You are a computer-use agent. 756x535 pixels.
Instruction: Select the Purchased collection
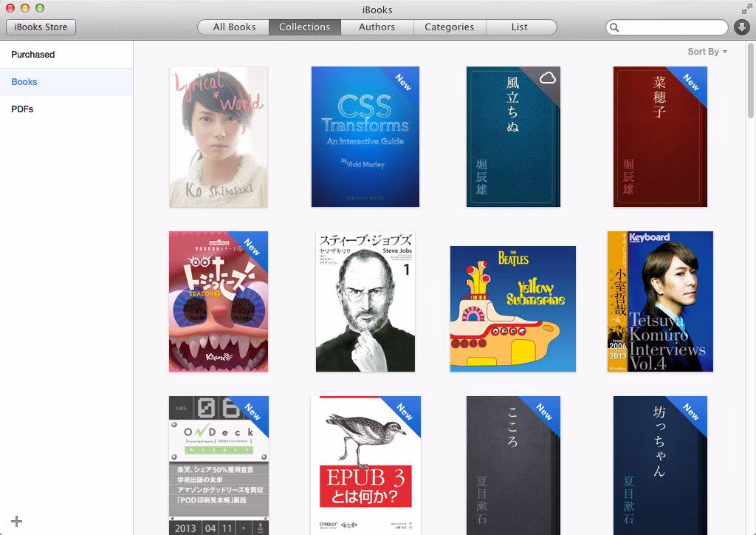coord(66,55)
